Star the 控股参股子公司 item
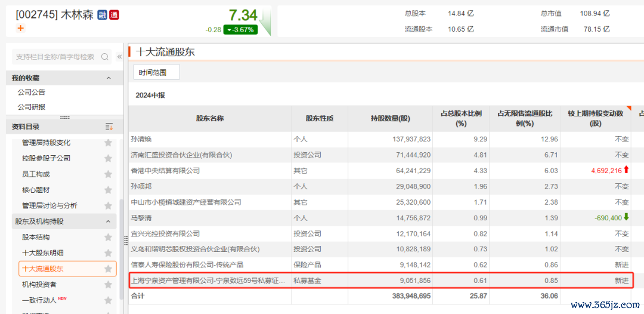Screen dimensions: 644x314 (108, 158)
